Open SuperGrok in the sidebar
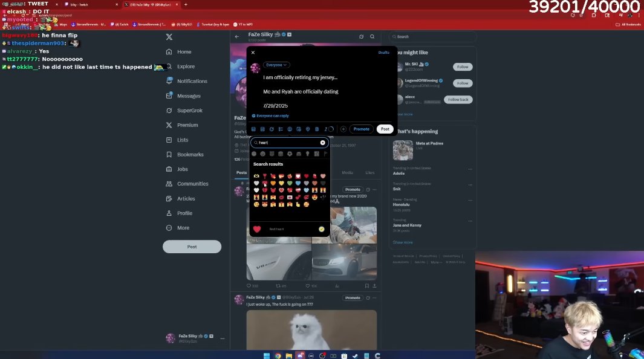Viewport: 644px width, 359px height. click(x=184, y=111)
